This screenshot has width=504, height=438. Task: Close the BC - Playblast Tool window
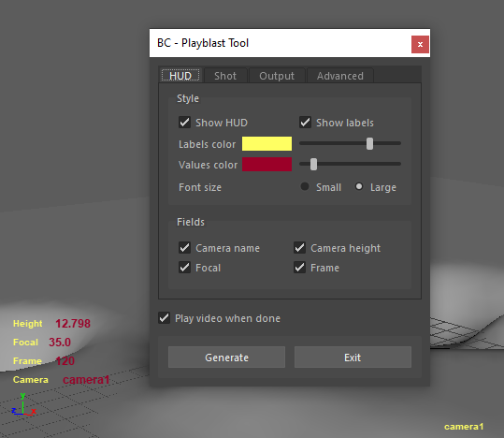click(420, 44)
